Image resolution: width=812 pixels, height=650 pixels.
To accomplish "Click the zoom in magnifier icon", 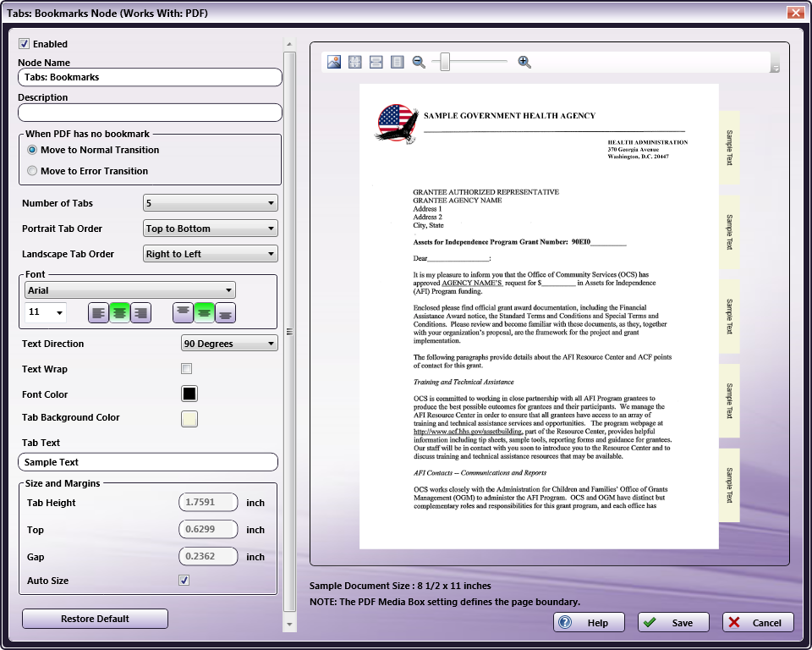I will click(x=524, y=62).
